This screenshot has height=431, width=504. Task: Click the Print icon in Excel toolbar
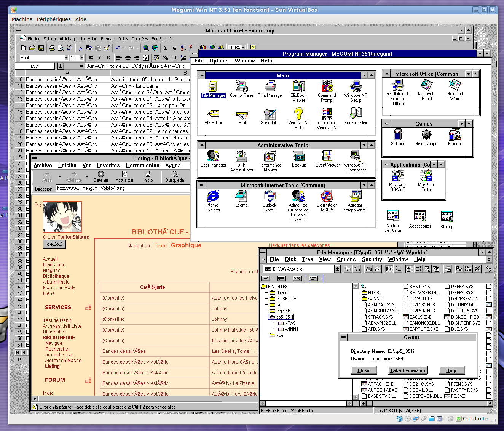click(52, 48)
